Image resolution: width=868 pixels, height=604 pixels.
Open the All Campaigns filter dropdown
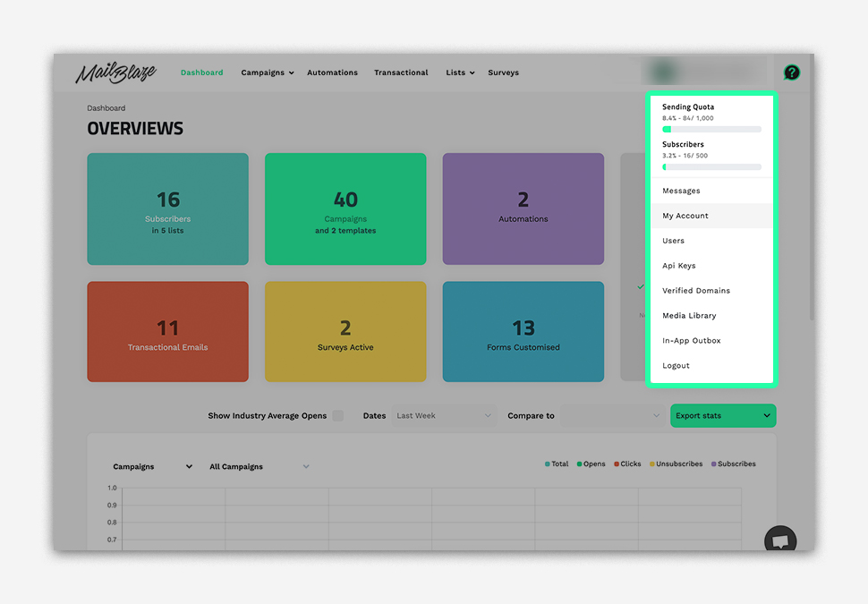pyautogui.click(x=259, y=467)
